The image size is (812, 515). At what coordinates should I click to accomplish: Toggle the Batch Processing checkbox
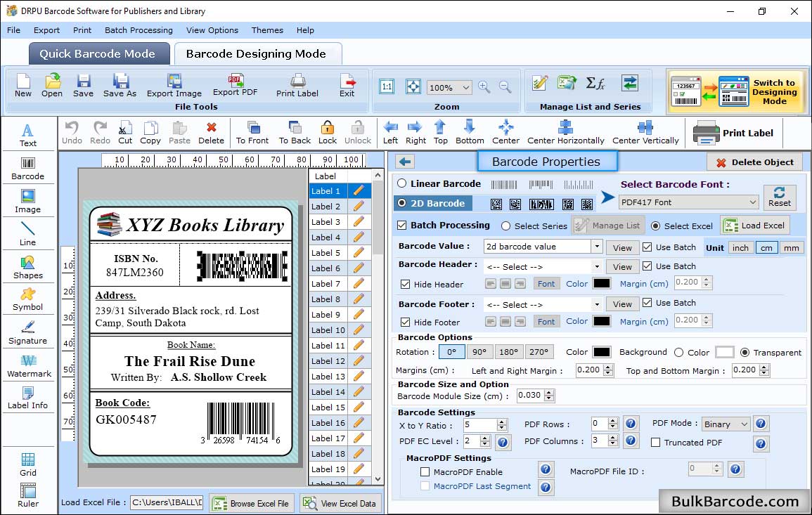[402, 225]
